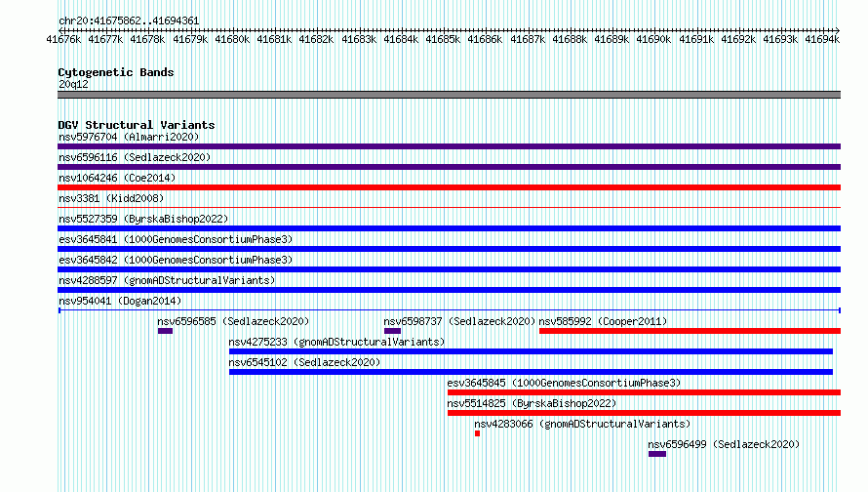Click the nsv6596499 (Sedlazeck2020) label
The width and height of the screenshot is (868, 492).
(x=724, y=444)
